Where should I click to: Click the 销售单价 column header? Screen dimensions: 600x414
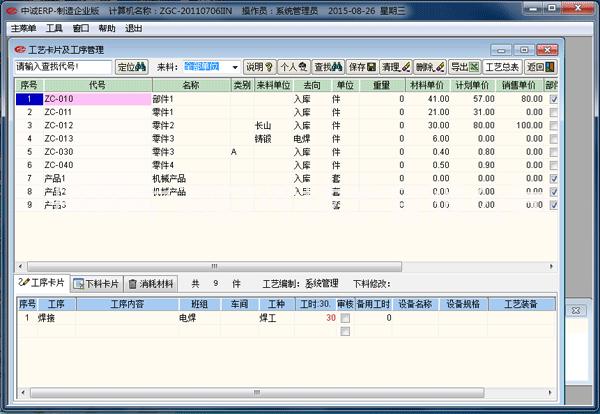519,85
